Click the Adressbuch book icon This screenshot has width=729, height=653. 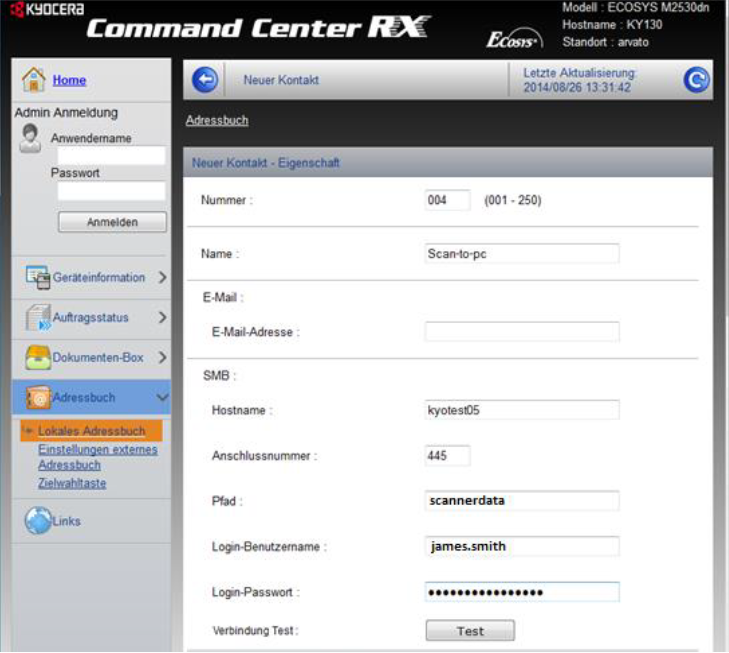coord(38,397)
